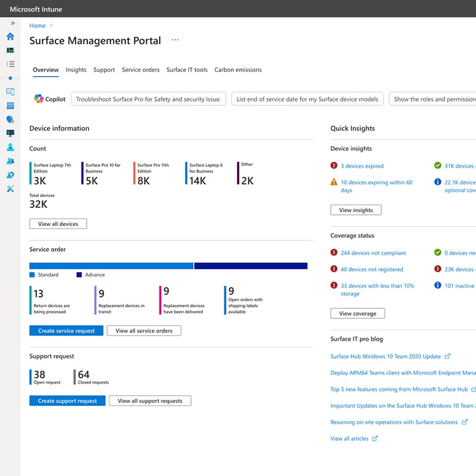Open the Favorites star in the sidebar
Viewport: 476px width, 476px height.
pyautogui.click(x=9, y=79)
